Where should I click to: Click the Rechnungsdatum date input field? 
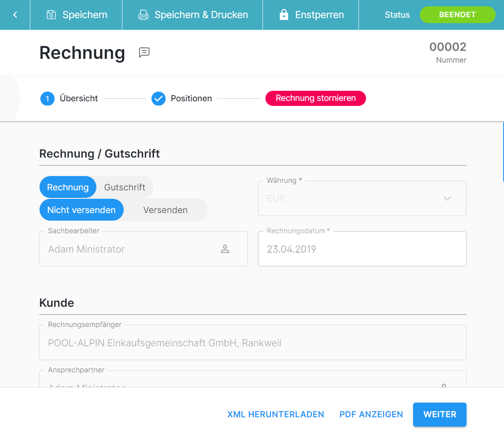click(362, 249)
